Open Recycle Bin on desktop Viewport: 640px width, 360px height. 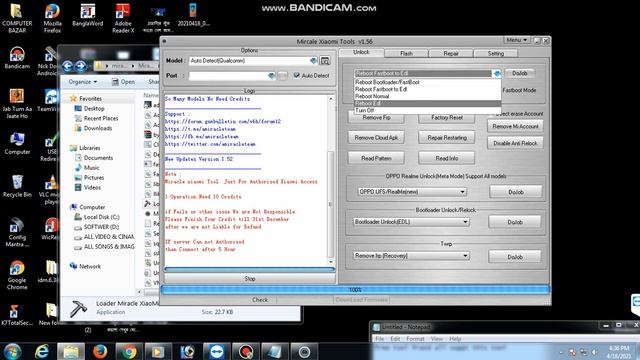tap(17, 186)
